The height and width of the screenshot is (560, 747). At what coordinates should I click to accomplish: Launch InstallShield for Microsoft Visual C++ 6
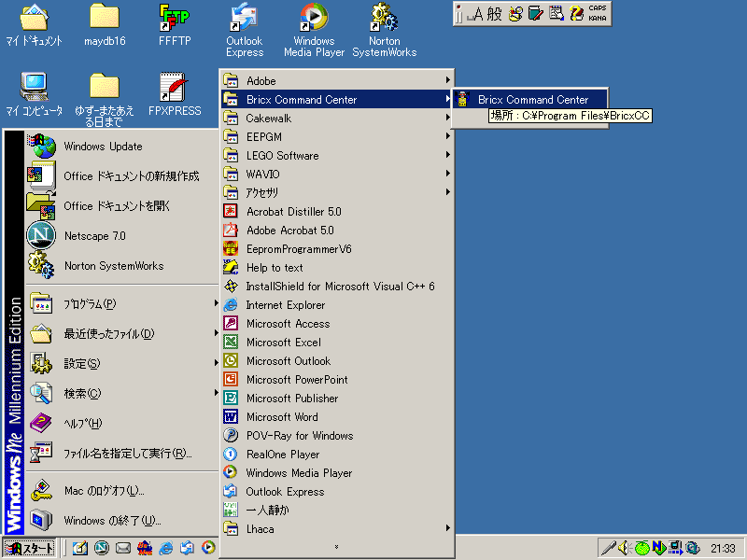[x=337, y=287]
